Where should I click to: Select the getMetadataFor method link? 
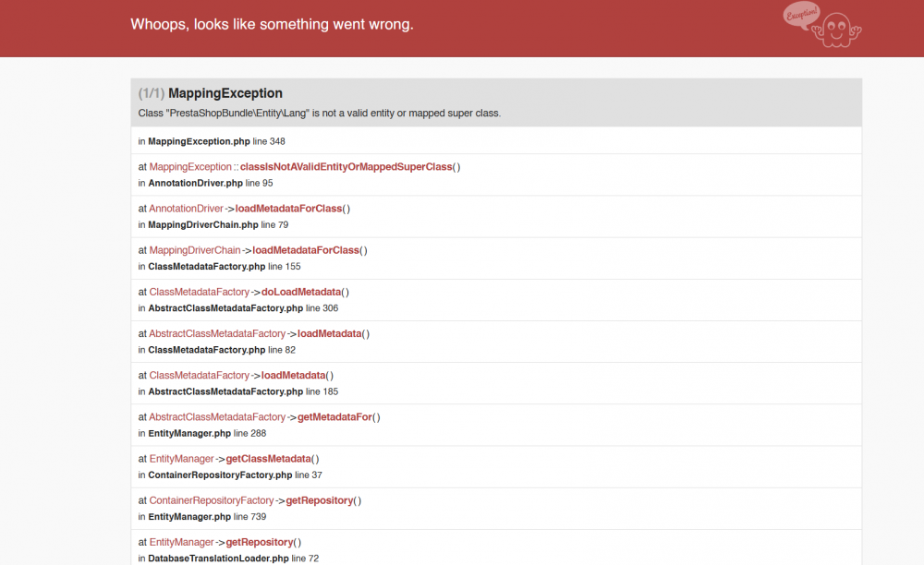click(x=334, y=417)
